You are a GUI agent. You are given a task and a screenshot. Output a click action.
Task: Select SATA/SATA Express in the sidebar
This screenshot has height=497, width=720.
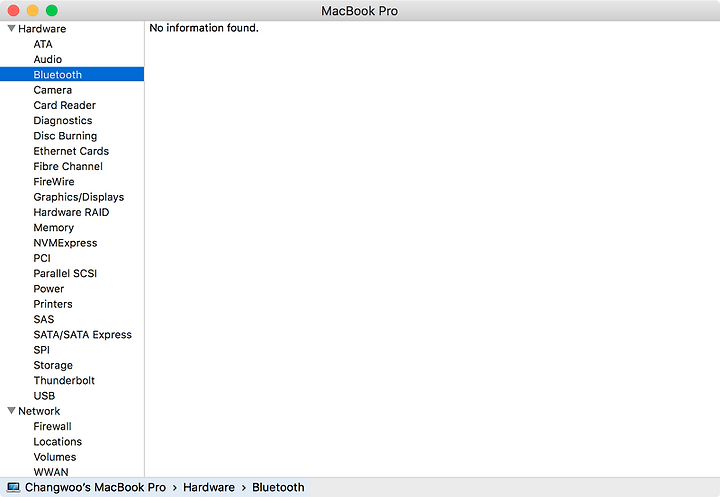coord(83,334)
